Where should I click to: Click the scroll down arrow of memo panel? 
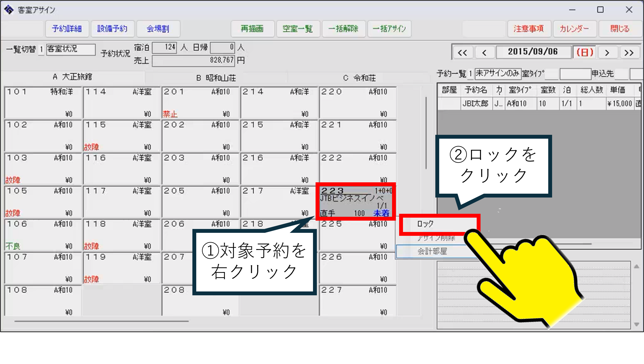(637, 324)
